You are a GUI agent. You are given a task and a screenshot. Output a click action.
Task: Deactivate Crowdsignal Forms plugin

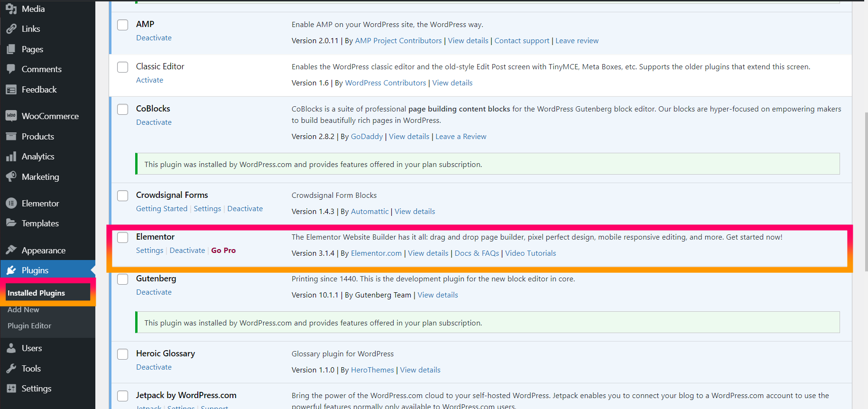tap(245, 208)
